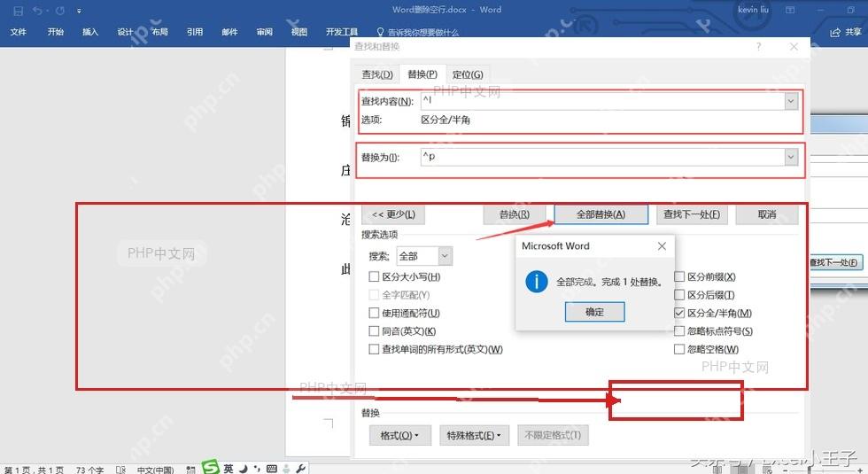This screenshot has height=474, width=868.
Task: Toggle 区分后缀(T) checkbox
Action: click(x=679, y=294)
